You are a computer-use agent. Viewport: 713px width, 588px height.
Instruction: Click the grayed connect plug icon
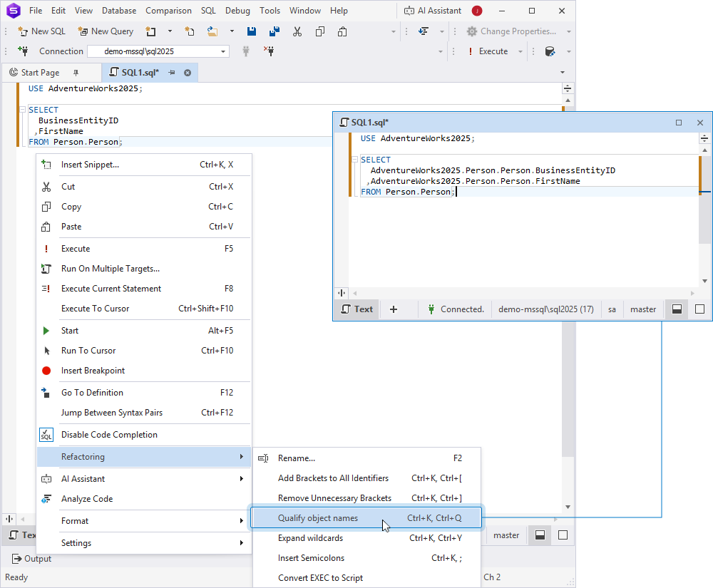coord(246,51)
